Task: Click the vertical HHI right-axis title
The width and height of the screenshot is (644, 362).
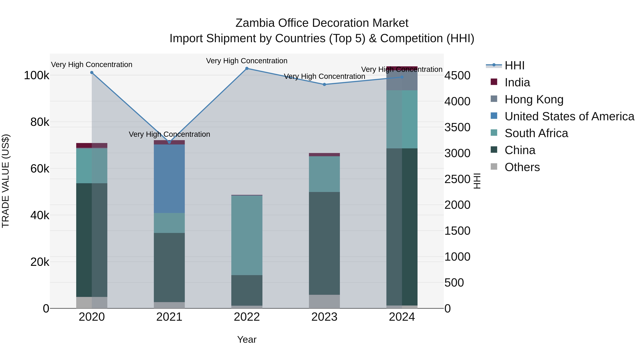Action: pyautogui.click(x=477, y=181)
